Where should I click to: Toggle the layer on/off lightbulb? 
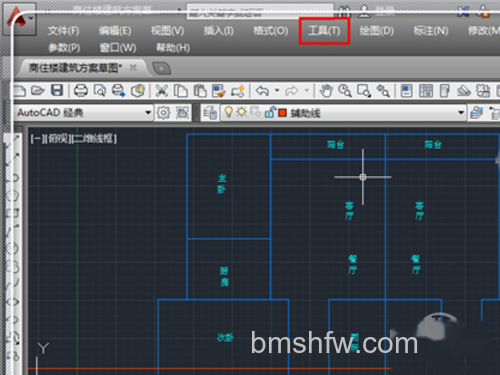coord(228,112)
